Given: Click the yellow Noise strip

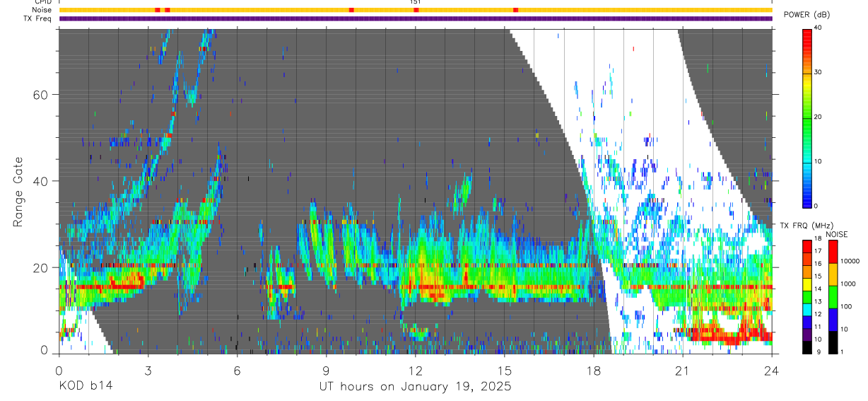Looking at the screenshot, I should [416, 10].
